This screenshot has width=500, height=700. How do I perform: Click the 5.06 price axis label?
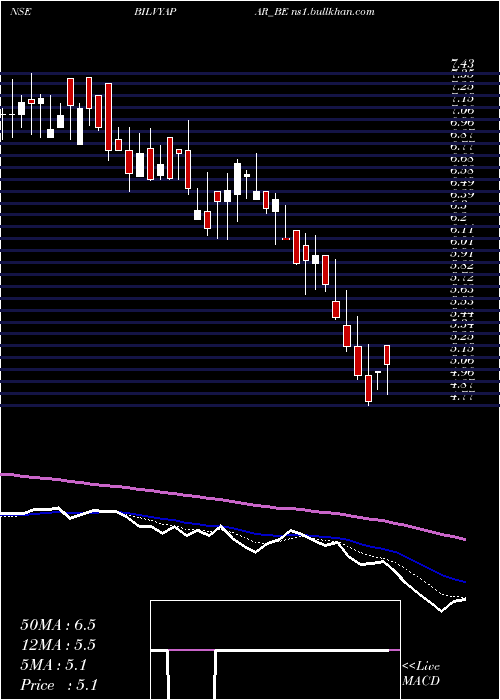tap(462, 361)
